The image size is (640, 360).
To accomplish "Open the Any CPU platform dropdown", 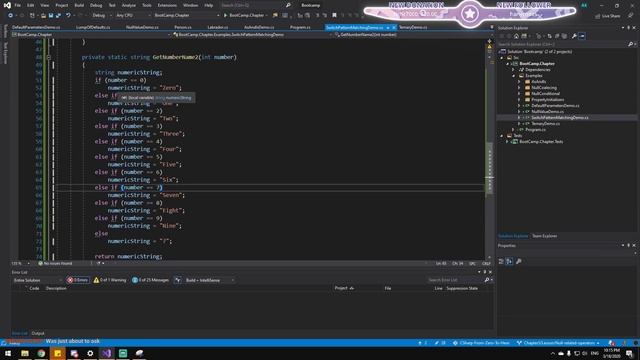I will pos(132,16).
